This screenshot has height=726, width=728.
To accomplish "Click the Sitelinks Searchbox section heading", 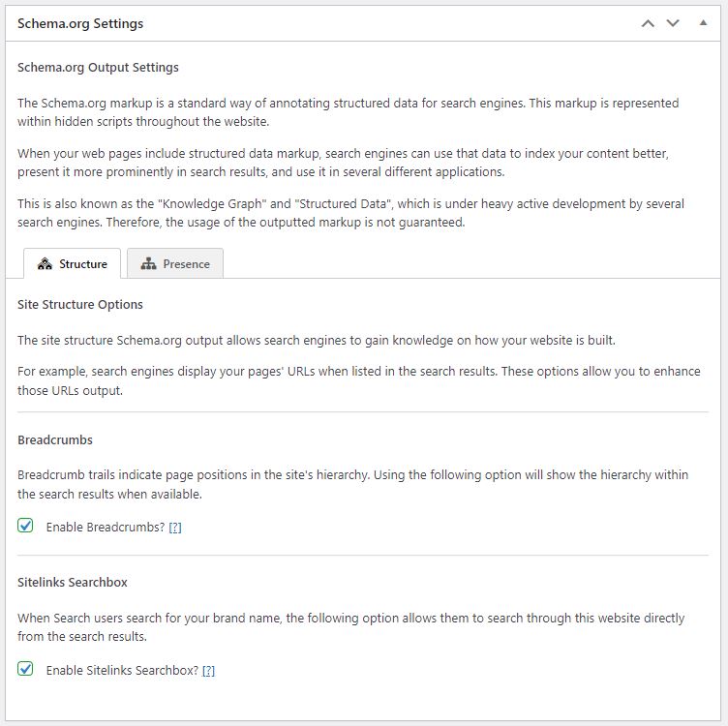I will coord(73,582).
